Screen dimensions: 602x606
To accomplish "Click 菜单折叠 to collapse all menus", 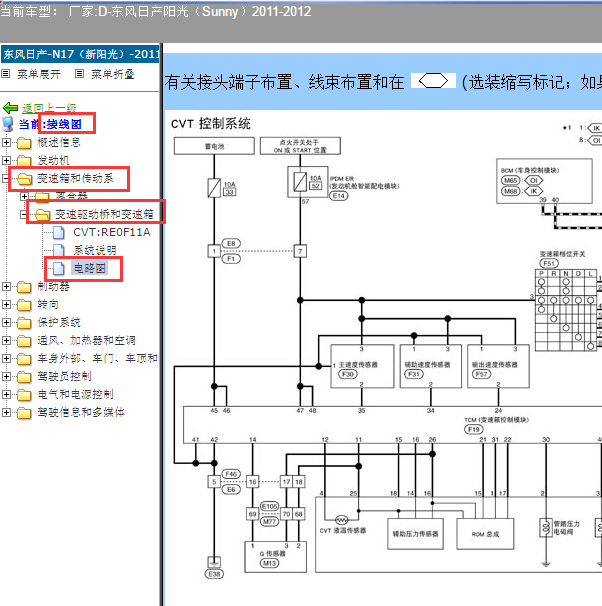I will (x=112, y=74).
